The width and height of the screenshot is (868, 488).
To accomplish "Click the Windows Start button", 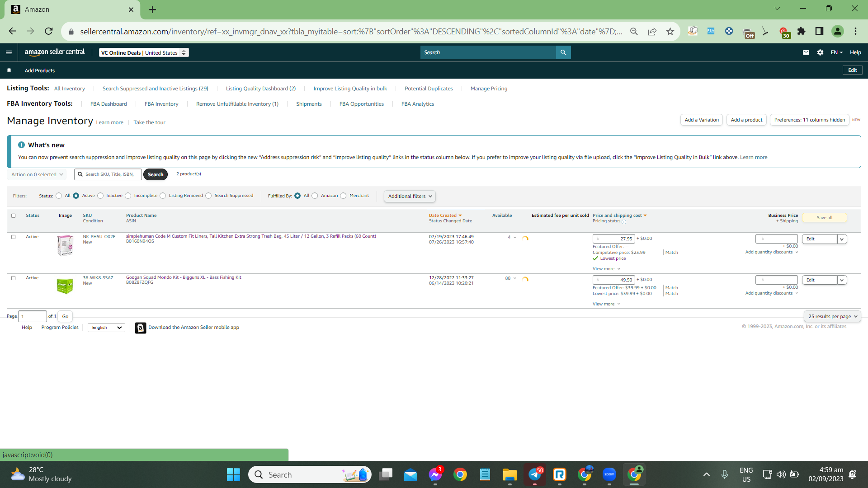I will (233, 474).
